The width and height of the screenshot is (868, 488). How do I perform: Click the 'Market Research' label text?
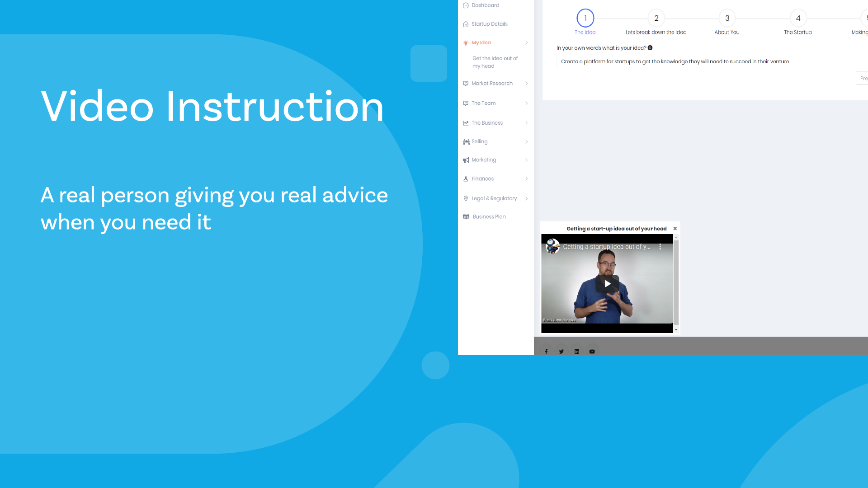[x=492, y=84]
